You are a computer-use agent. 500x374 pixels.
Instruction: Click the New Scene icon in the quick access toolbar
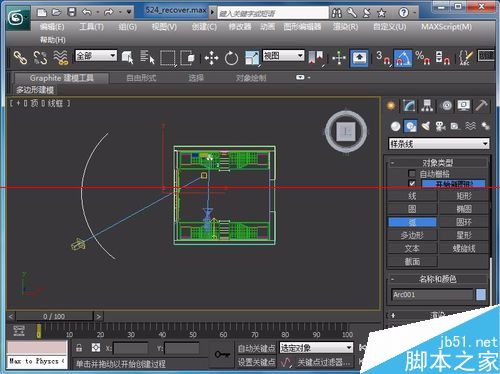42,13
